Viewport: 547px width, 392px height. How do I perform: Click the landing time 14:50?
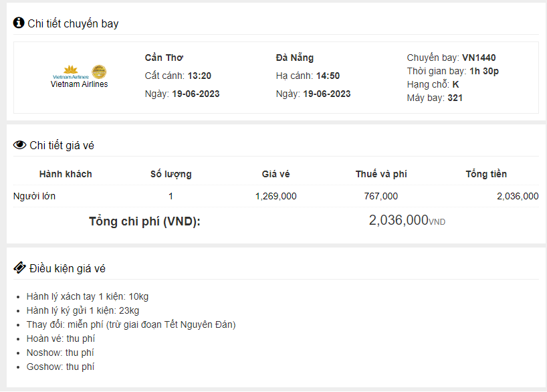[x=328, y=76]
